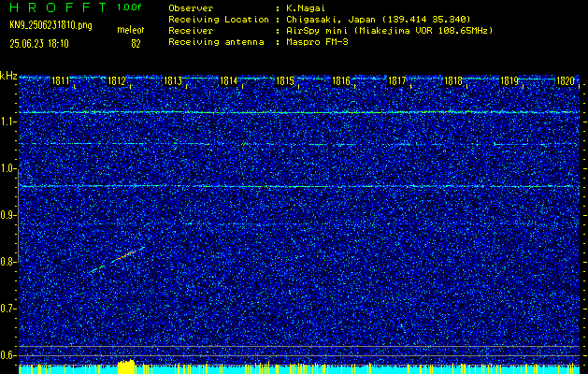This screenshot has height=374, width=588.
Task: Click the timestamp 25.06.23 18:10
Action: (x=39, y=44)
